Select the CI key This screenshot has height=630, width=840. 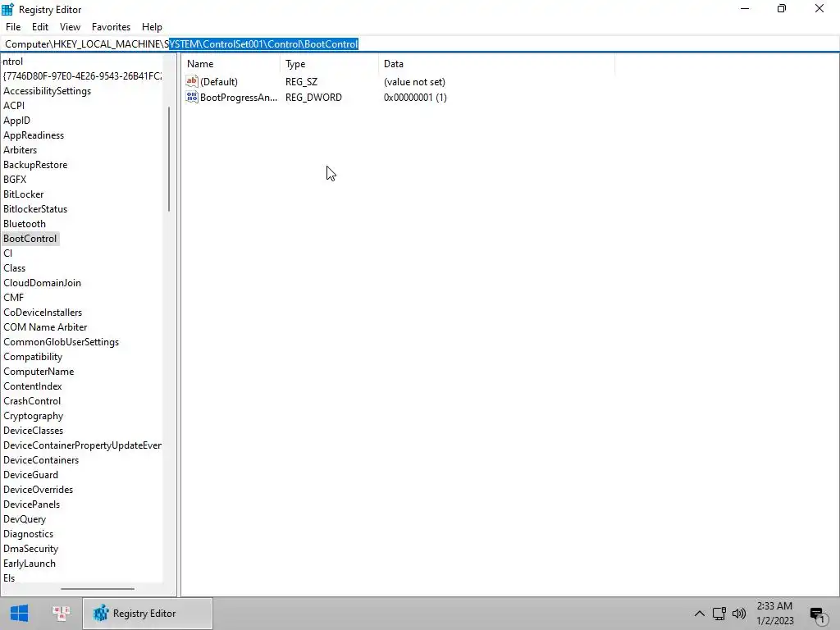point(7,253)
